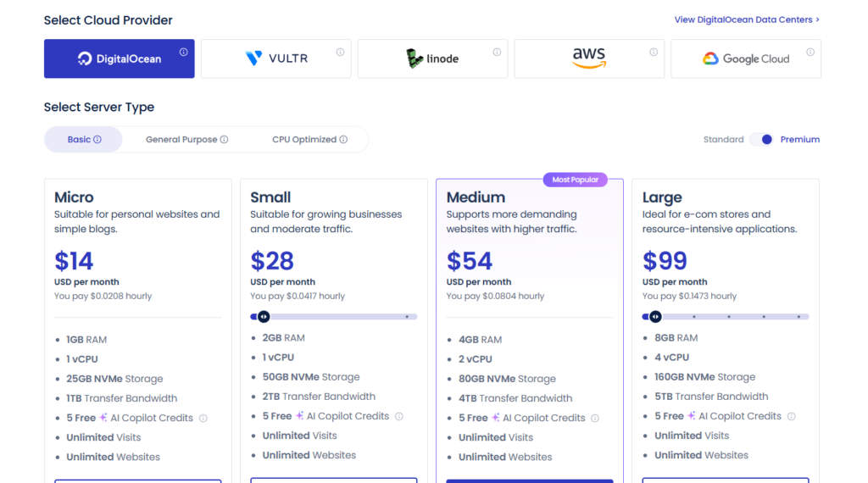The height and width of the screenshot is (483, 868).
Task: Toggle the Standard/Premium switch
Action: pyautogui.click(x=762, y=140)
